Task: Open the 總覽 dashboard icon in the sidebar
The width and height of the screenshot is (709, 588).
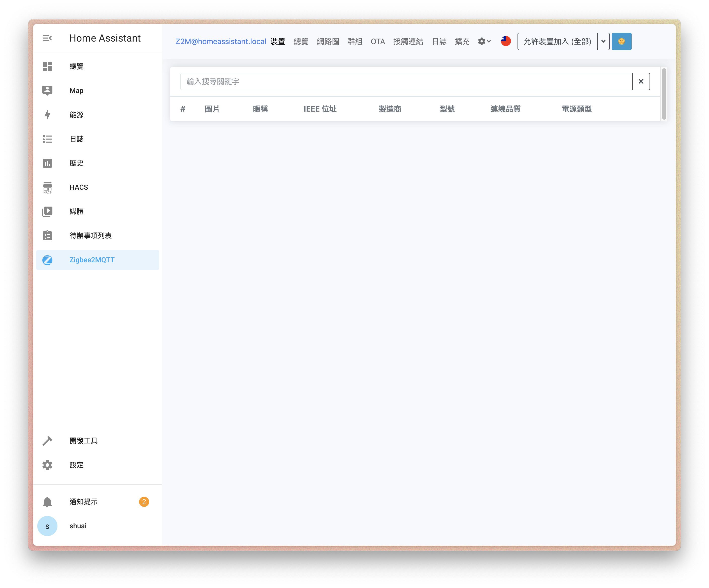Action: click(47, 67)
